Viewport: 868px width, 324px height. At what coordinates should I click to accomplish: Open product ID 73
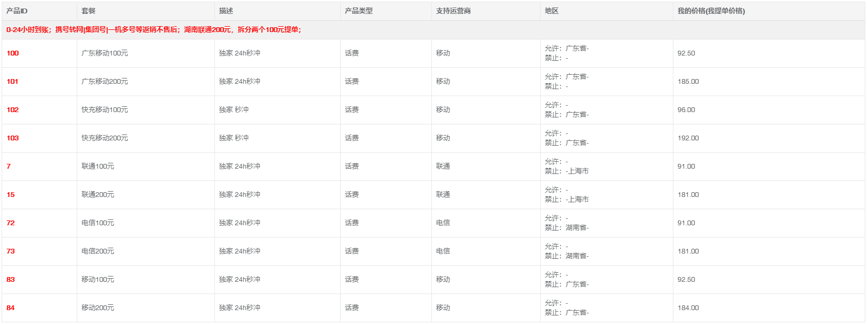click(x=11, y=251)
